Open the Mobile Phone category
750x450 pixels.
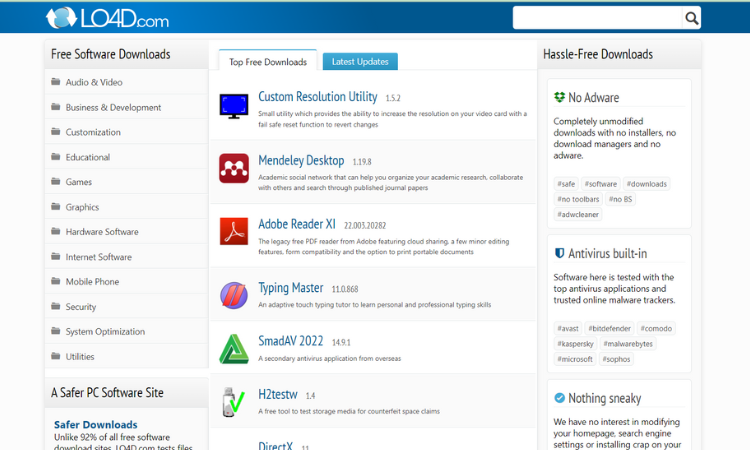[92, 282]
